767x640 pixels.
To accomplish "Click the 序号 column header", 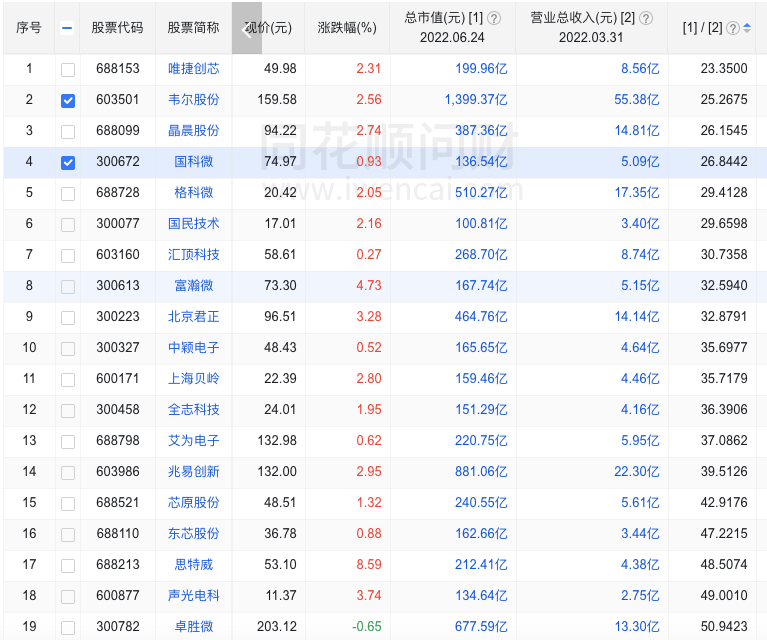I will coord(29,28).
